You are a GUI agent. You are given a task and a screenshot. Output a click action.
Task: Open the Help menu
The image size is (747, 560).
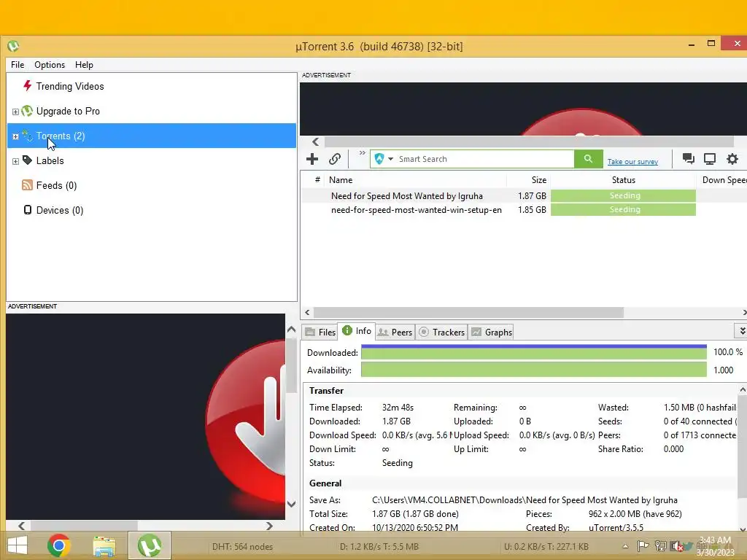(x=85, y=65)
